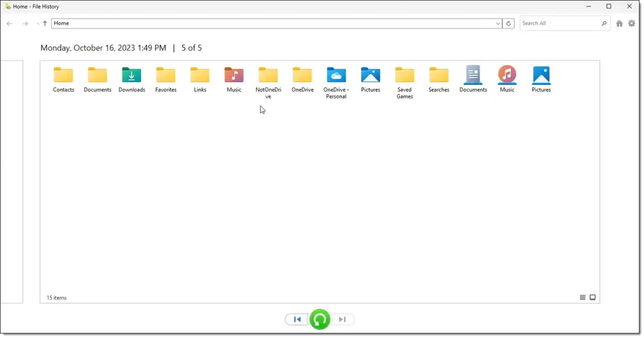Open the Favorites folder
This screenshot has height=338, width=644.
[x=165, y=80]
